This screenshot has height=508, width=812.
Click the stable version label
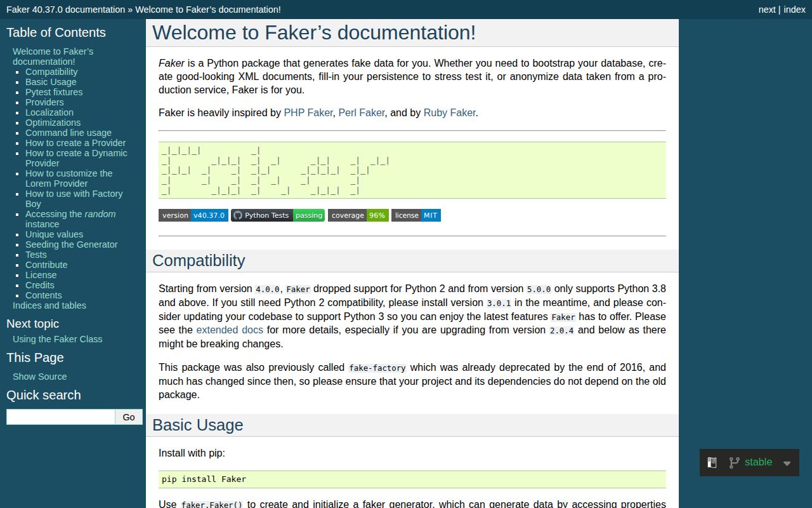pos(759,462)
